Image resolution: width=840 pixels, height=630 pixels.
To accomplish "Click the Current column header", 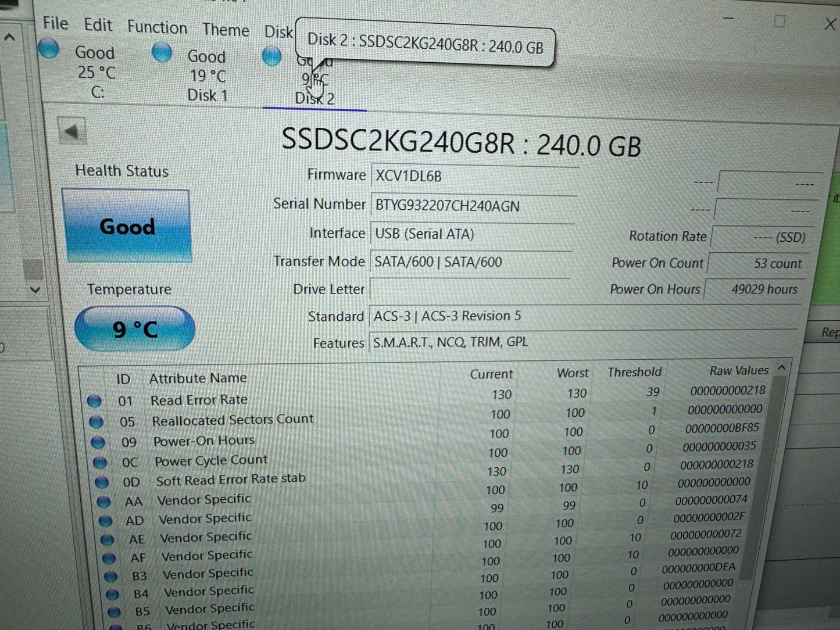I will pyautogui.click(x=491, y=374).
